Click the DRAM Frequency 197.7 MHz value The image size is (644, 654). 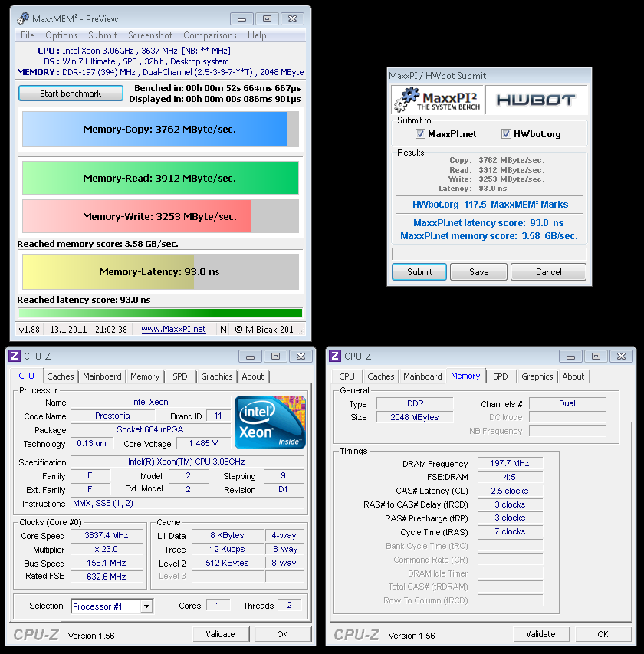(510, 463)
